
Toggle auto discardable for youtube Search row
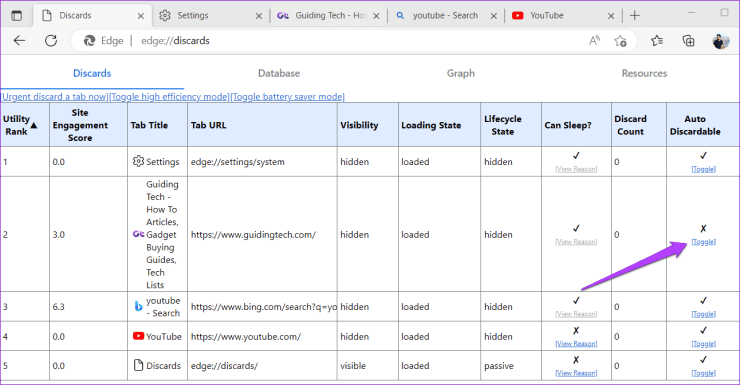coord(703,314)
